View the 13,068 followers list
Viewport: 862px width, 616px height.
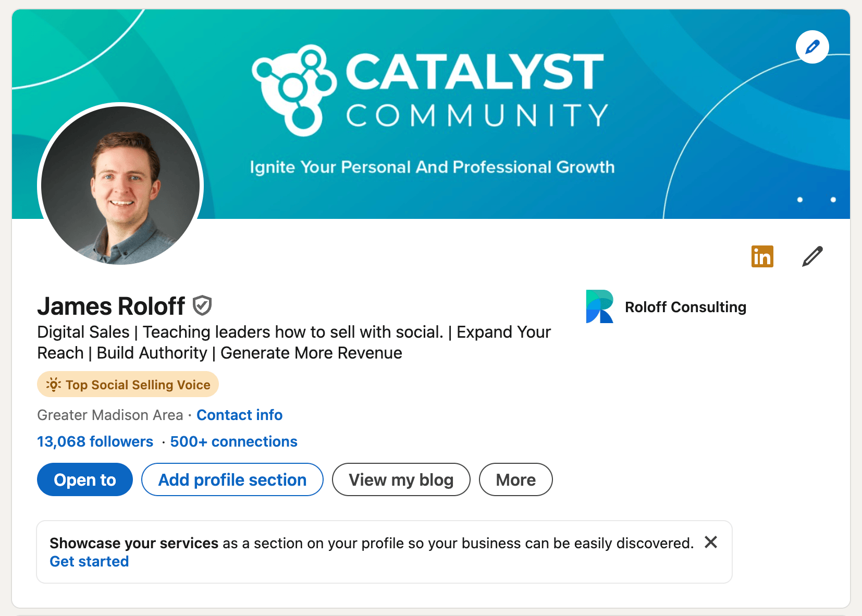[95, 441]
